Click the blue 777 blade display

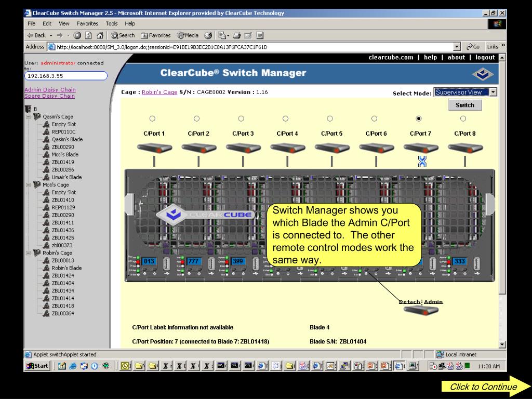[x=193, y=261]
